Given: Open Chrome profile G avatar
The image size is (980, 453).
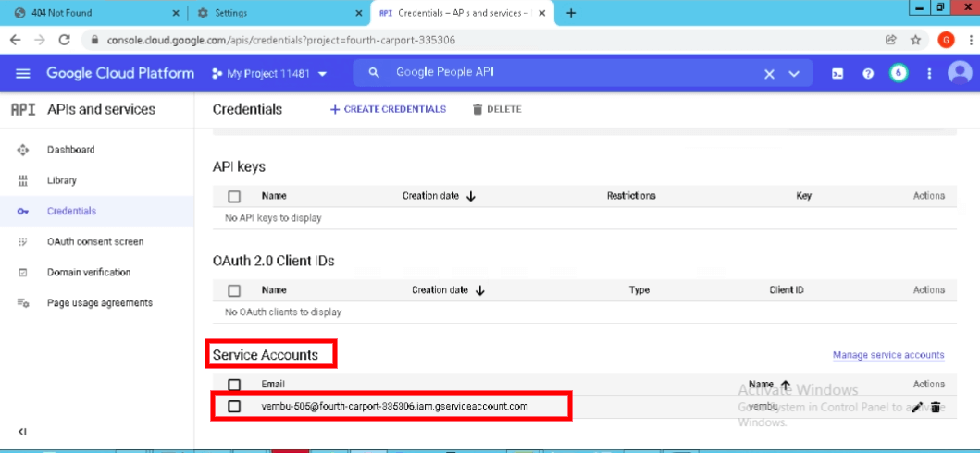Looking at the screenshot, I should [x=946, y=40].
